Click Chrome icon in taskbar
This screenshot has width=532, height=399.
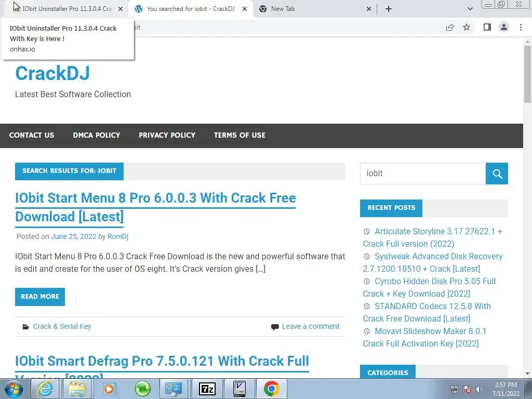click(271, 389)
